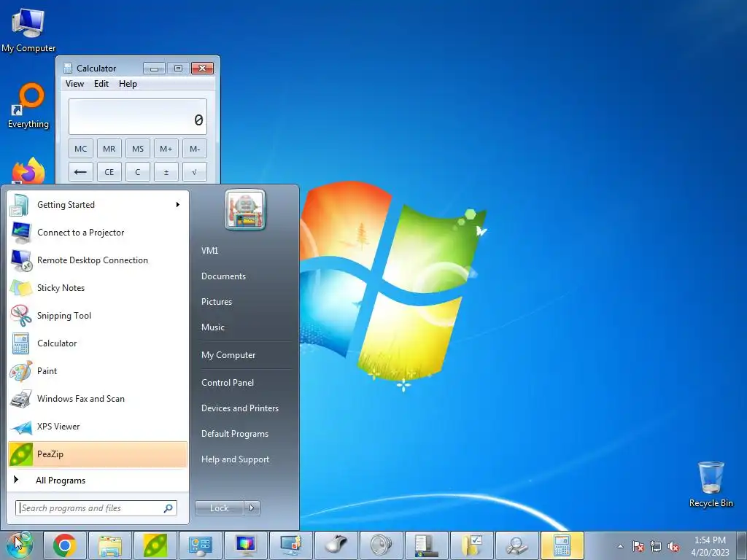Open the mouse settings taskbar icon
747x560 pixels.
click(336, 545)
